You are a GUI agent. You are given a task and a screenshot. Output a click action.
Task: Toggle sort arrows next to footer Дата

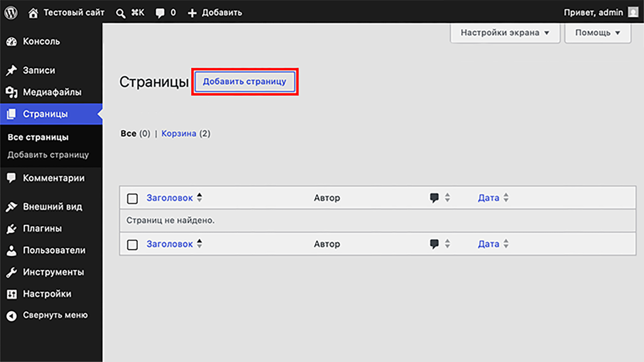tap(506, 243)
